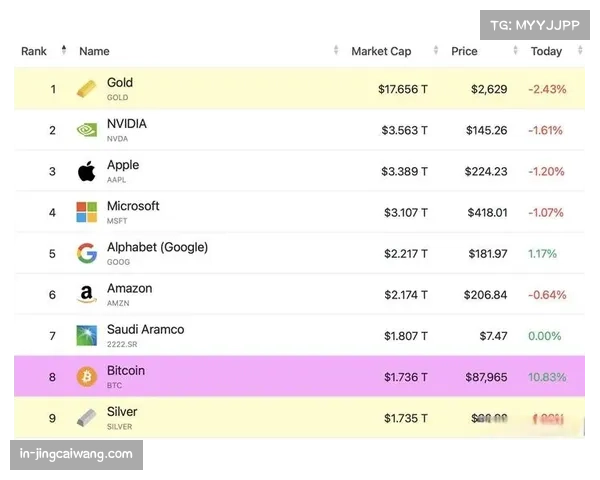Open the Bitcoin name link

[126, 370]
